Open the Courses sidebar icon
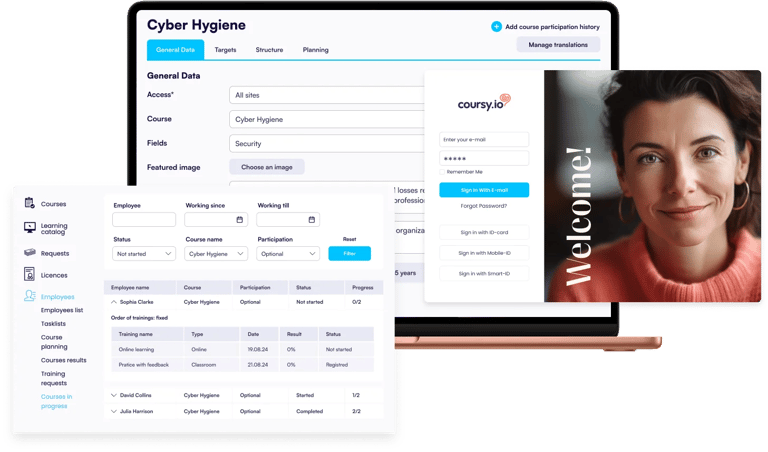Image resolution: width=768 pixels, height=452 pixels. (x=29, y=203)
